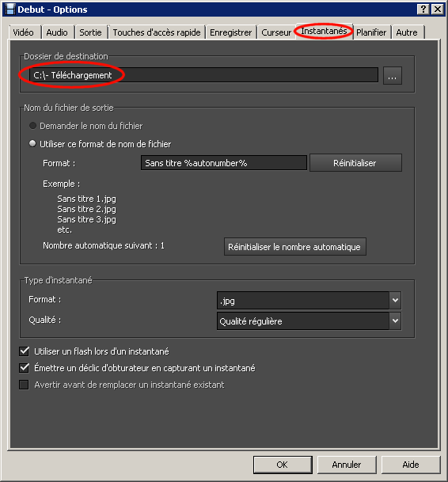Click the question mark help icon
Screen dimensions: 448x482
(x=423, y=9)
